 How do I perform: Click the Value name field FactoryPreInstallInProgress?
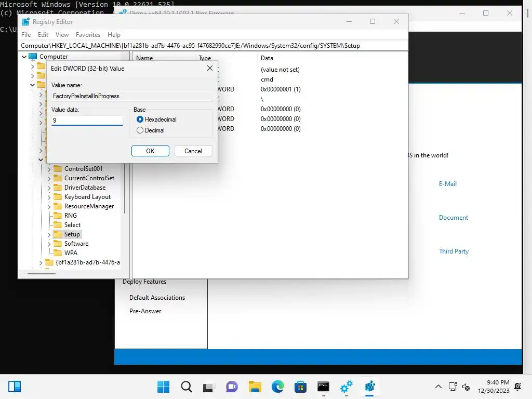point(132,96)
